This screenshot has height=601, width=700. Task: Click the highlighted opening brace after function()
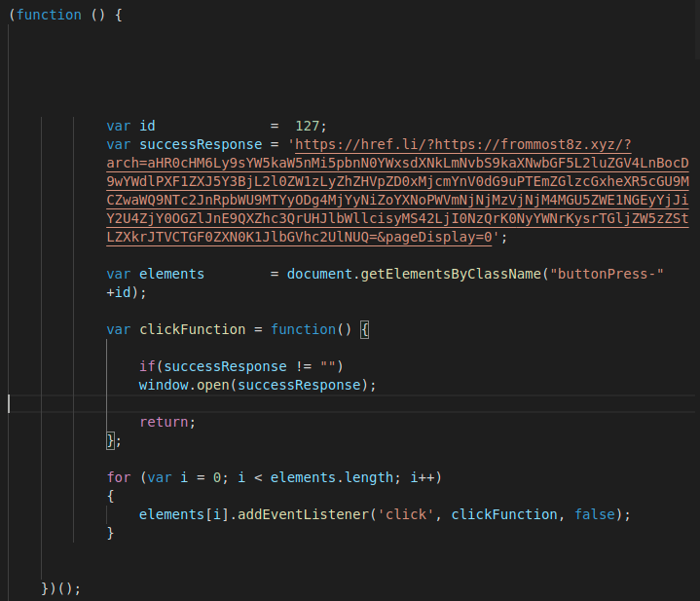[x=365, y=329]
